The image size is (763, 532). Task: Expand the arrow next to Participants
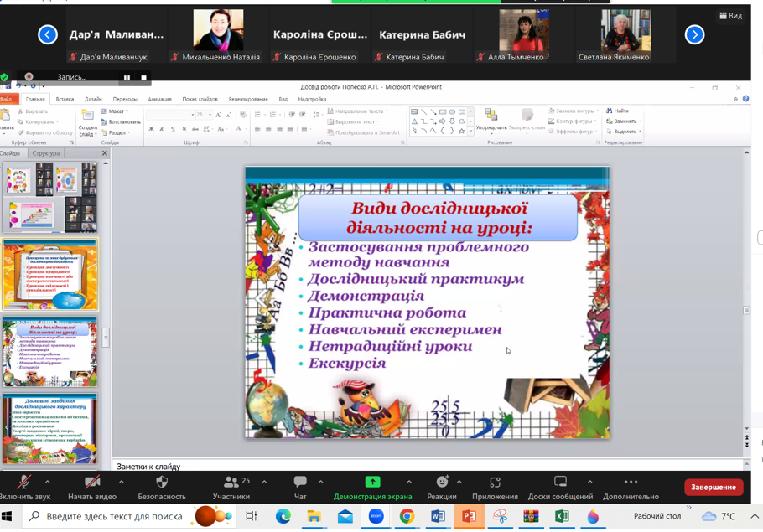[x=264, y=482]
